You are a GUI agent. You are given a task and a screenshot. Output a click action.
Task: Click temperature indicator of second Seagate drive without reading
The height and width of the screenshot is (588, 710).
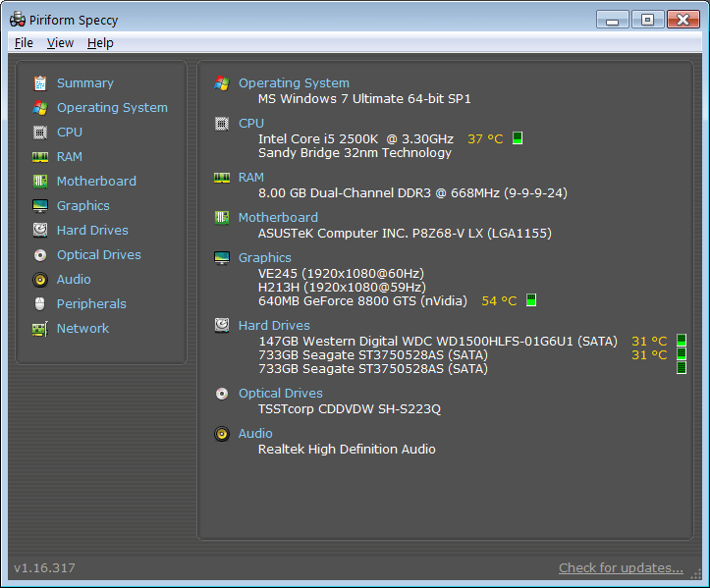coord(681,367)
